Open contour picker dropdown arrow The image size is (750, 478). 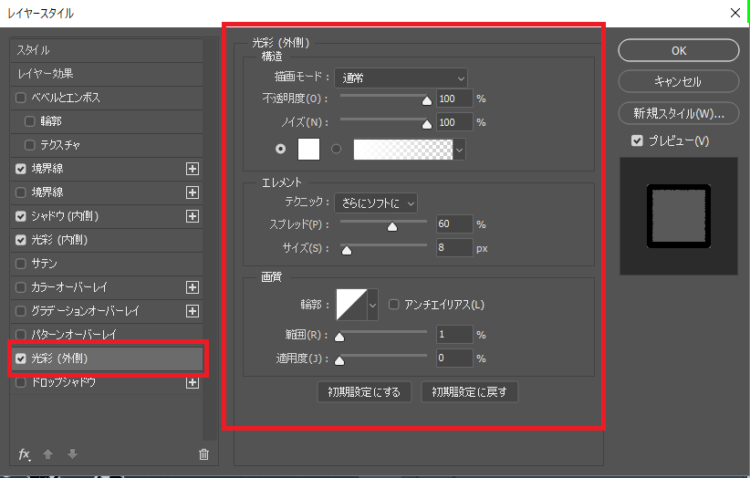pos(373,305)
